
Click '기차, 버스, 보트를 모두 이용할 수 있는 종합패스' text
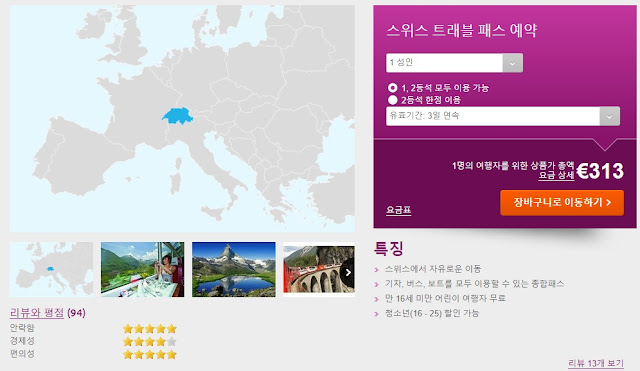(x=474, y=284)
